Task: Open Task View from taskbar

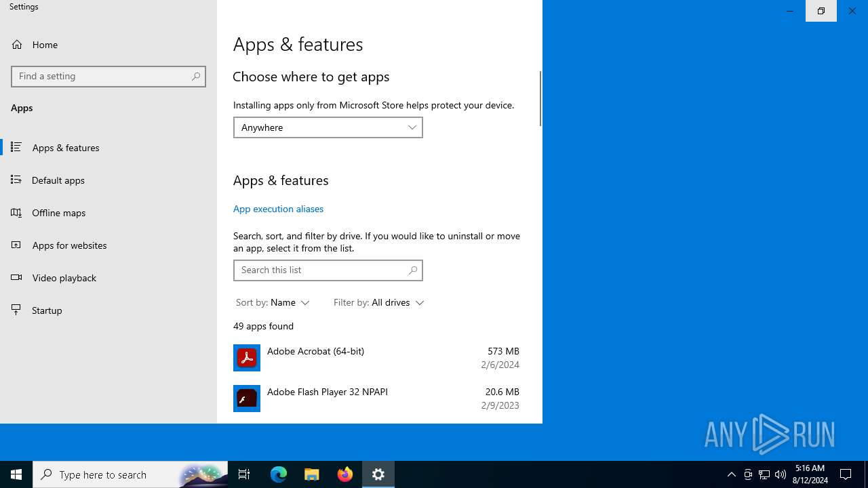Action: point(244,474)
